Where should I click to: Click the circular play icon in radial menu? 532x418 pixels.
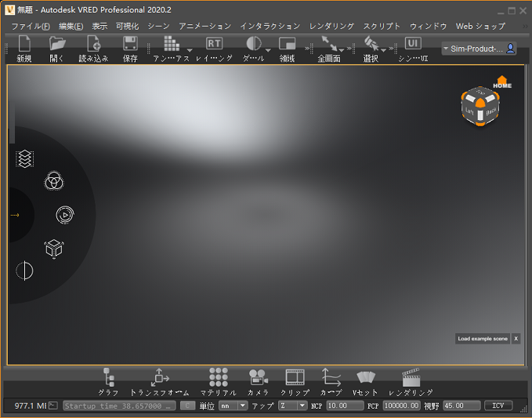point(65,215)
